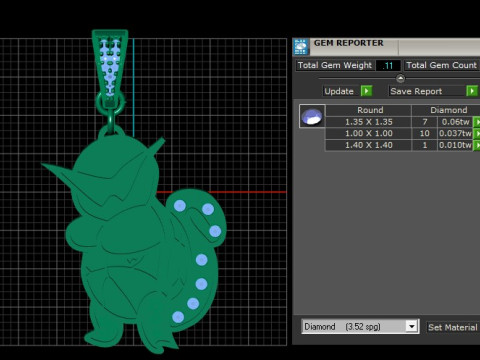Click the gem count 10 cell
480x360 pixels.
[425, 134]
